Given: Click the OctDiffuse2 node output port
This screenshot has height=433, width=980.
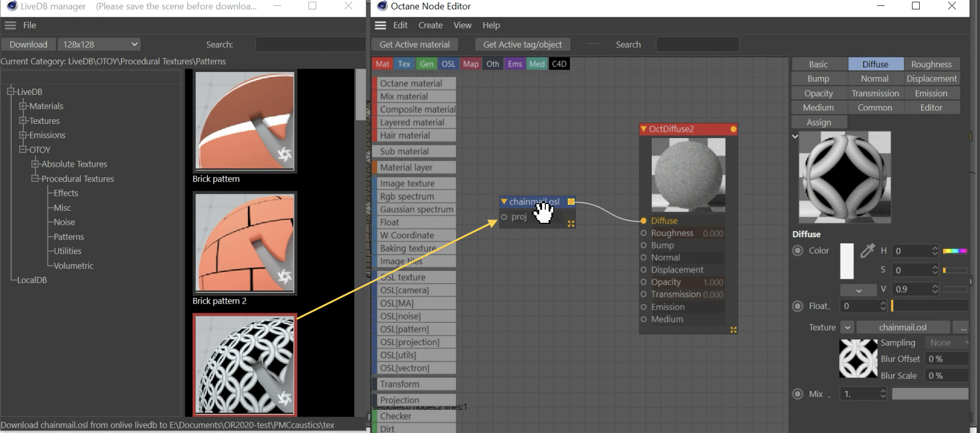Looking at the screenshot, I should click(x=733, y=129).
